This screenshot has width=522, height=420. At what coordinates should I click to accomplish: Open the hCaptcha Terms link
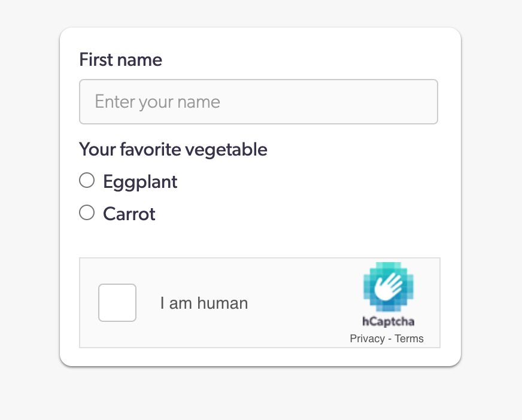[409, 339]
